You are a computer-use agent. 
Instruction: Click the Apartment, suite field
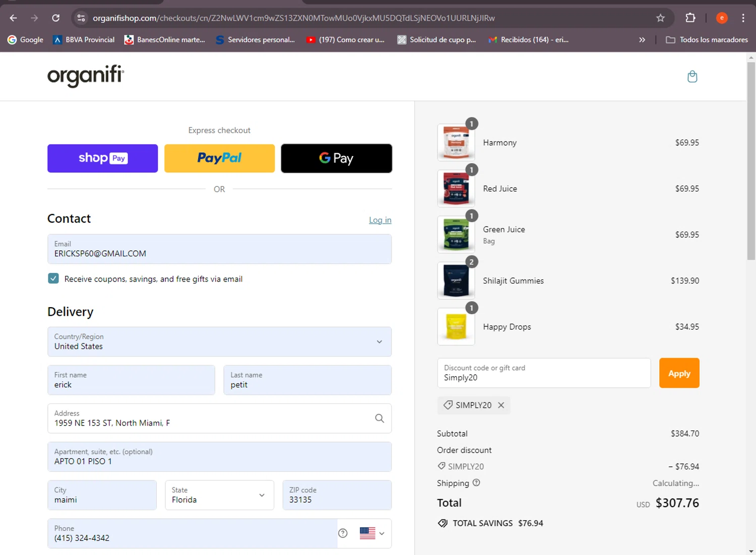point(219,457)
